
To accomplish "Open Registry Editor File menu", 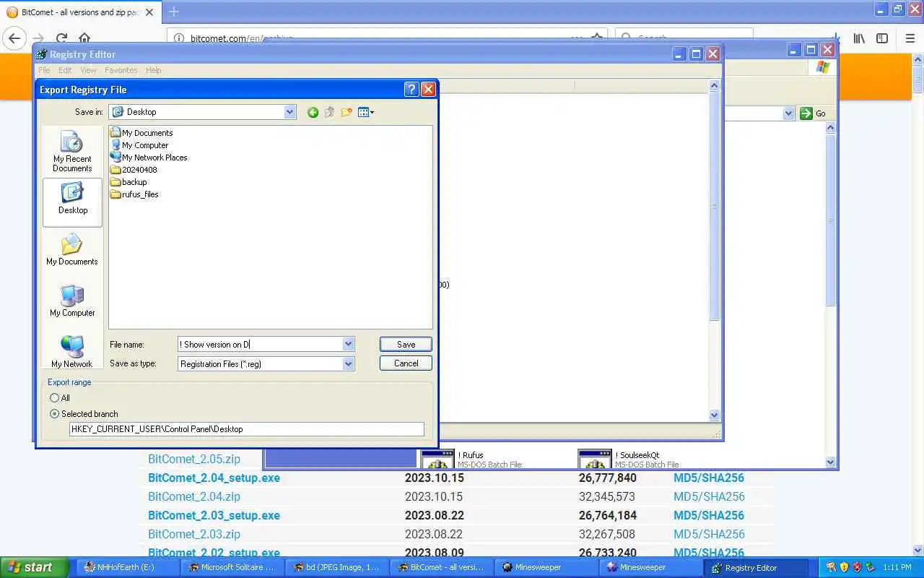I will (44, 70).
